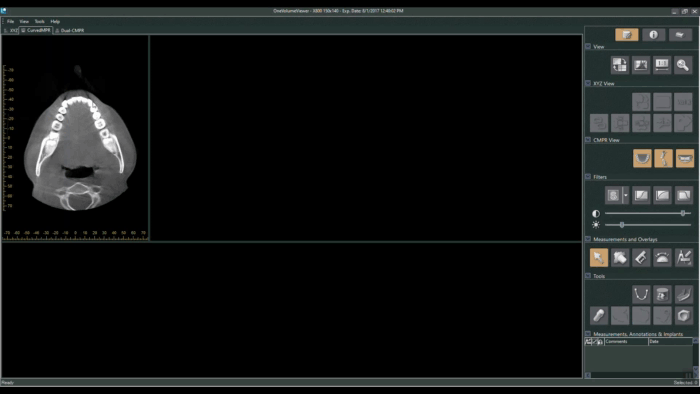Viewport: 700px width, 394px height.
Task: Switch to the Dual-CMPR tab
Action: coord(70,30)
